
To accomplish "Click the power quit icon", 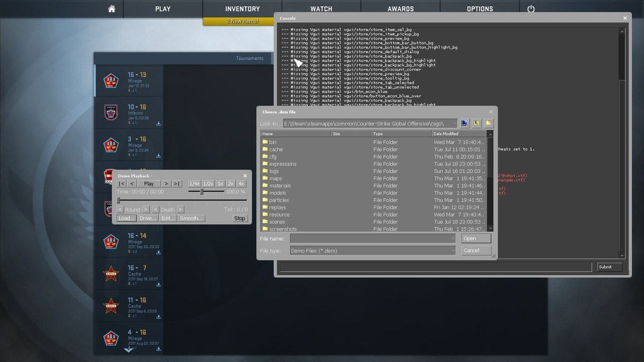I will 531,9.
